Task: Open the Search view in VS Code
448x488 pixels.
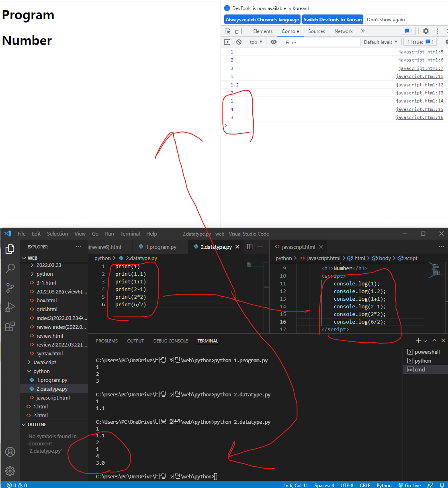Action: (10, 268)
